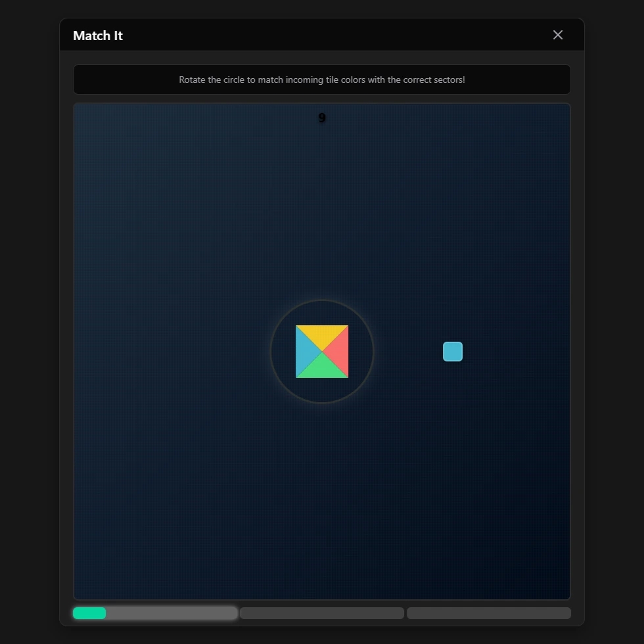644x644 pixels.
Task: Click the center point where four sectors meet
Action: tap(322, 352)
